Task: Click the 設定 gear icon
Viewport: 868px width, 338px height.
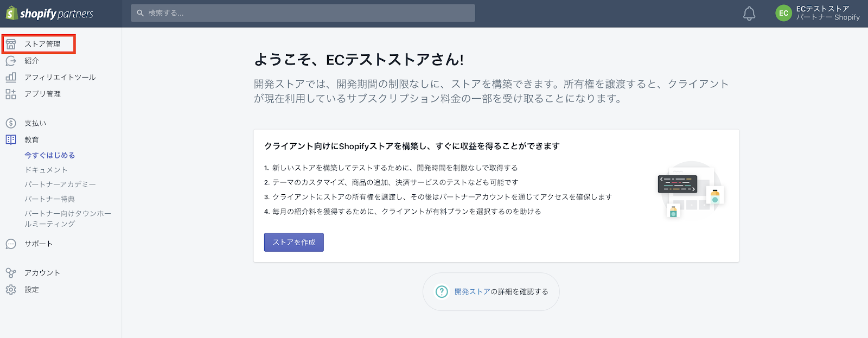Action: coord(11,290)
